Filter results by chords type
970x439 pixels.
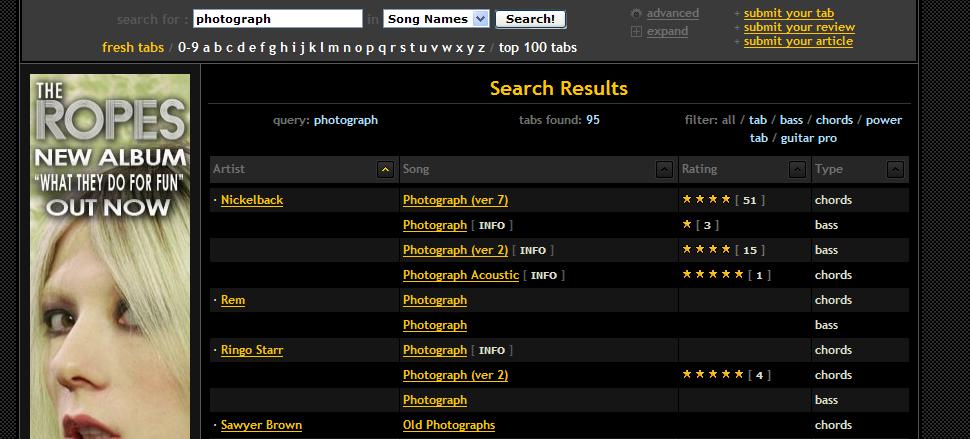click(x=834, y=120)
